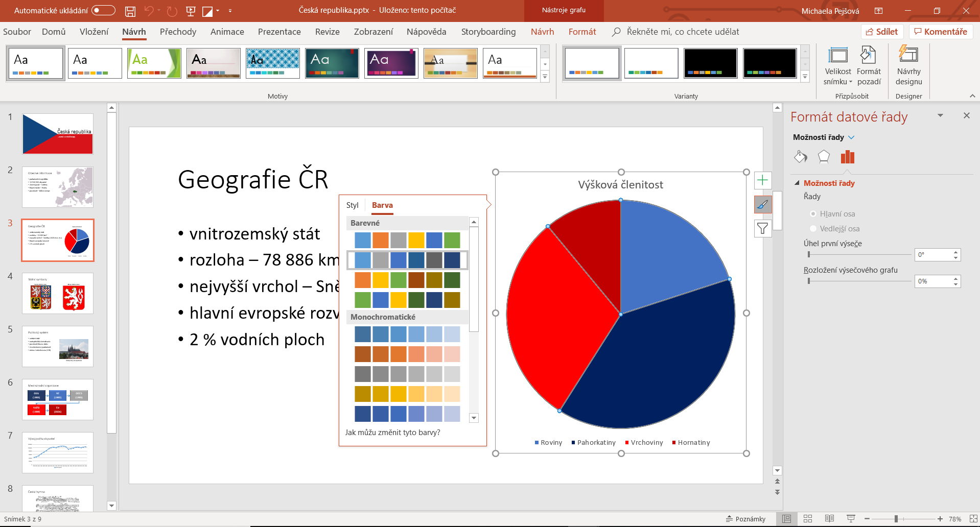Select the Vedlejší osa radio button
The width and height of the screenshot is (980, 527).
tap(813, 229)
